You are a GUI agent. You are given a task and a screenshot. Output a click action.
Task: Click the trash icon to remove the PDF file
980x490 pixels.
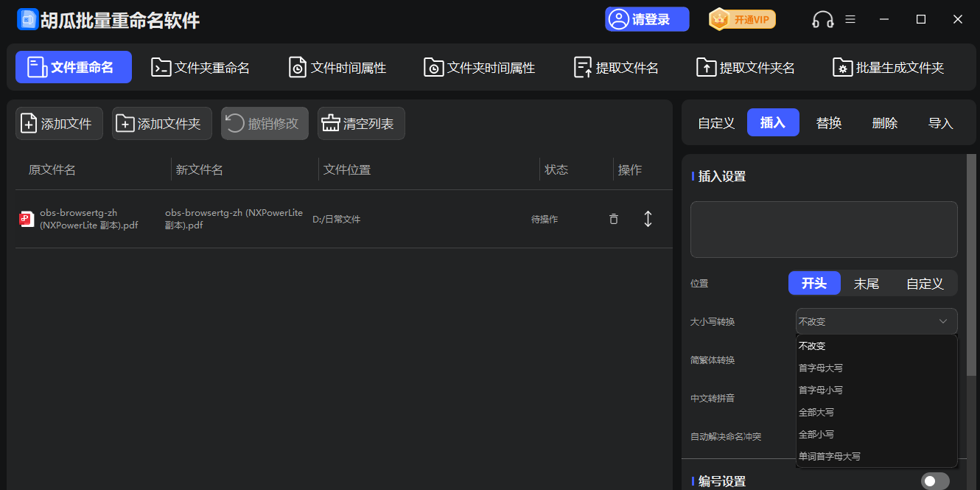[x=613, y=219]
